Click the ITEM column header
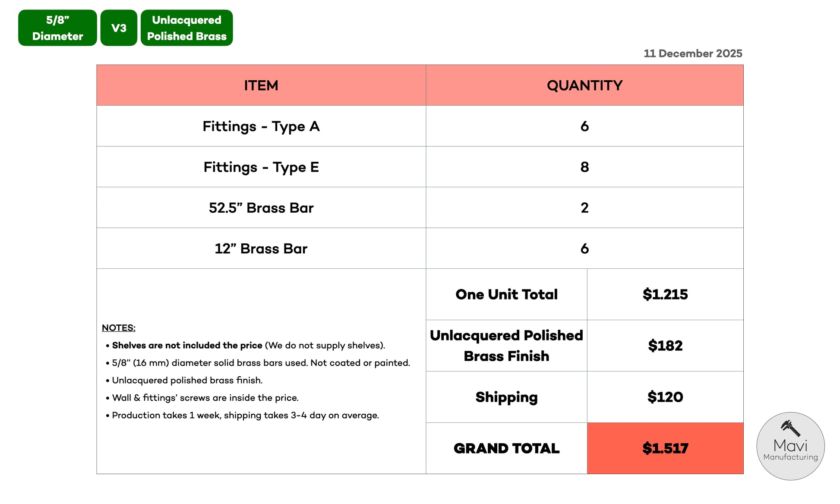 pyautogui.click(x=261, y=85)
